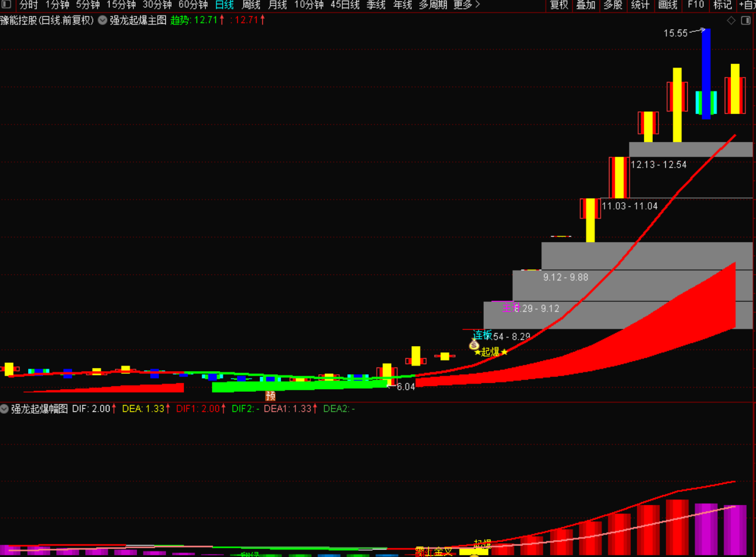Open the F10 company info button
The height and width of the screenshot is (557, 756).
(695, 5)
